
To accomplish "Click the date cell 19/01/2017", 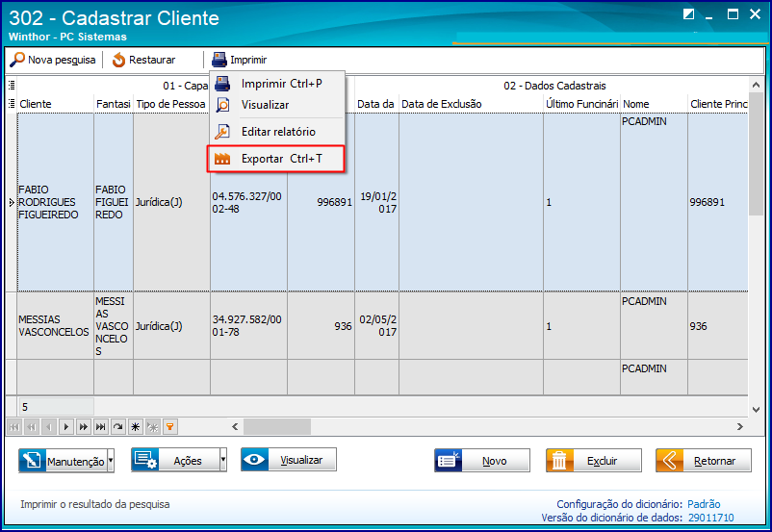I will 376,202.
